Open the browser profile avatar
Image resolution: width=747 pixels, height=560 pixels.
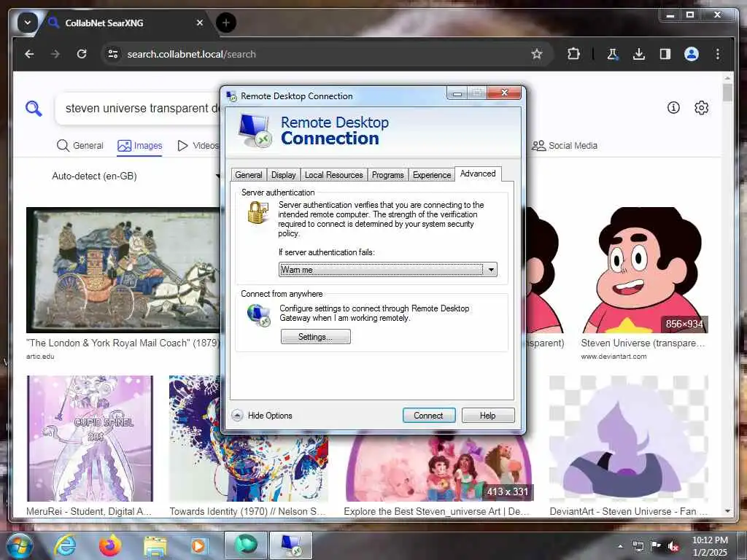pos(692,54)
